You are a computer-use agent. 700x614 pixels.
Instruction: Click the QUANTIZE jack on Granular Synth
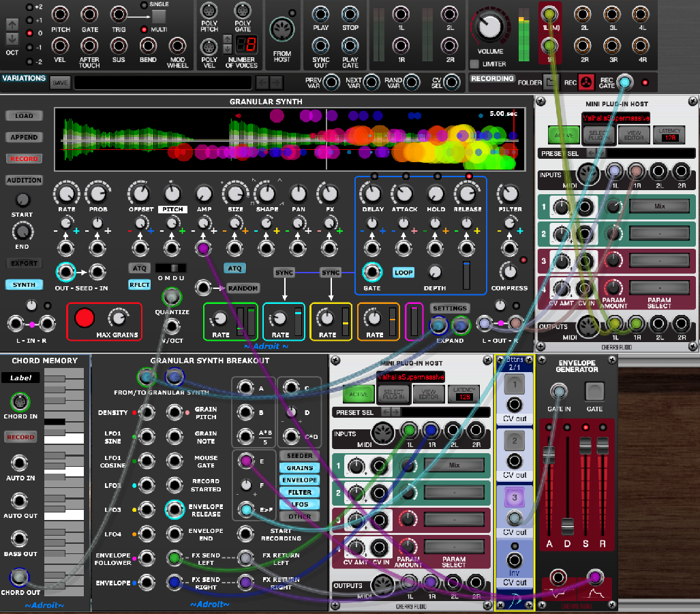tap(172, 296)
